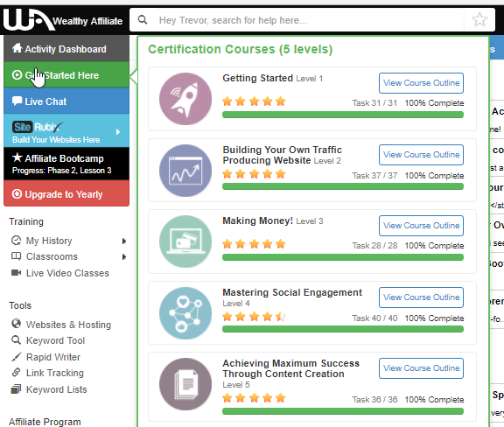Click the Getting Started course title

click(257, 78)
